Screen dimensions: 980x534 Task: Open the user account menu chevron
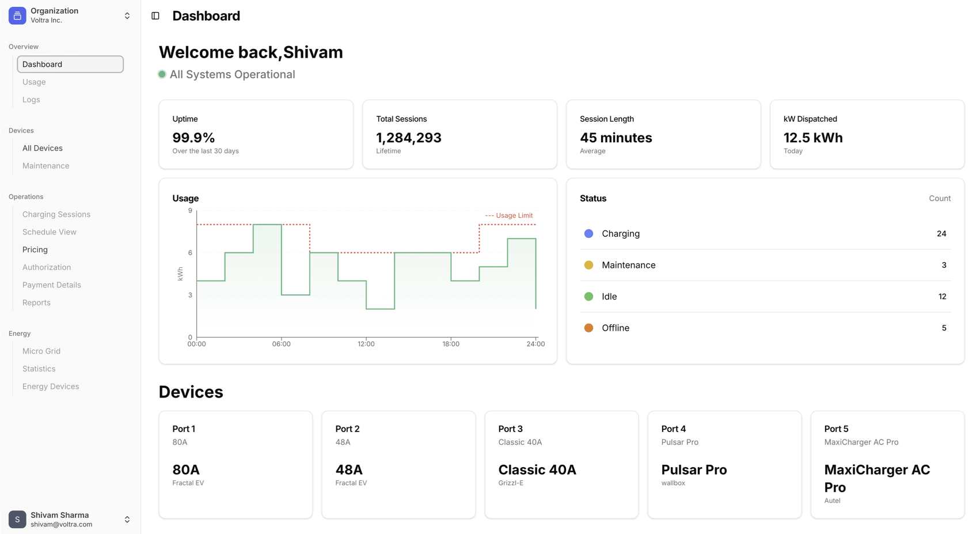tap(127, 520)
